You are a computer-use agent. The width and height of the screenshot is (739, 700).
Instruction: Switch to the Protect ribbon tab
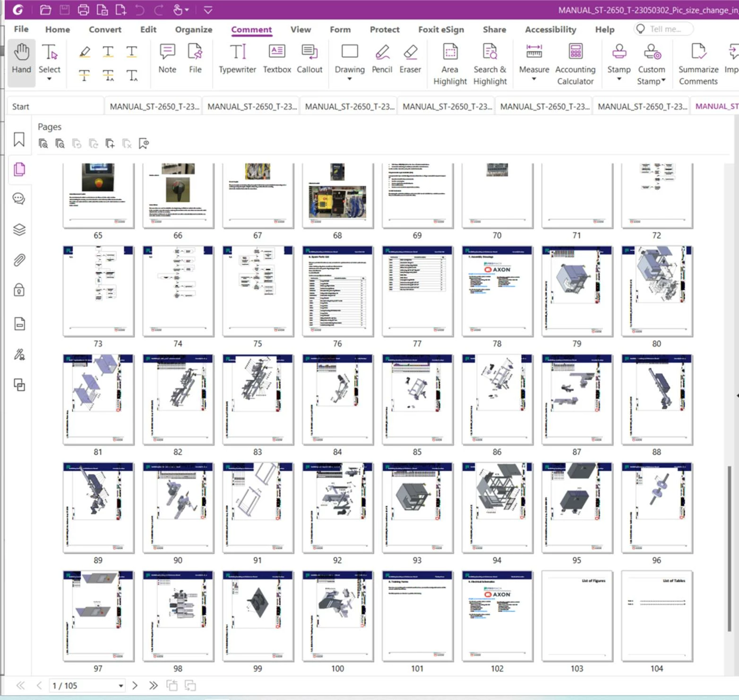click(385, 29)
